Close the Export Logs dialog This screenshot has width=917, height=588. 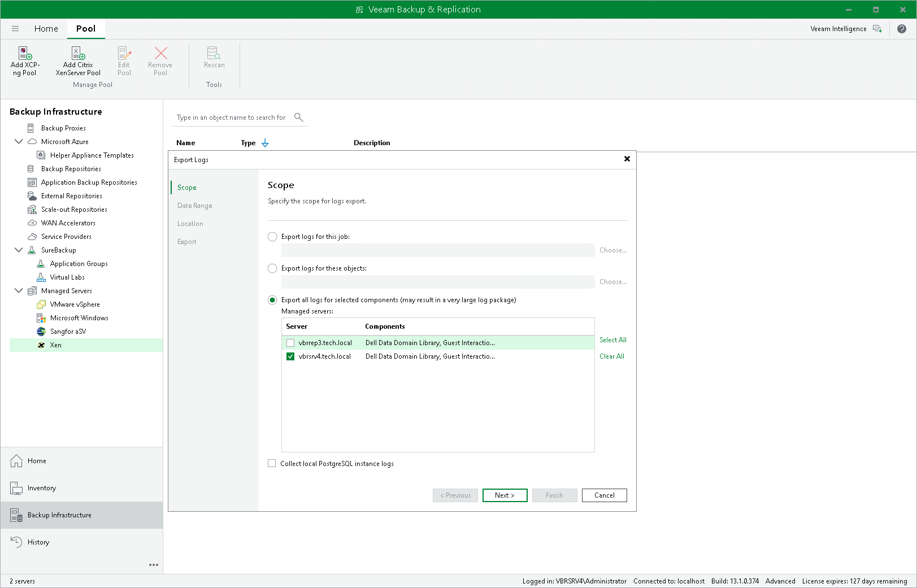click(x=627, y=159)
